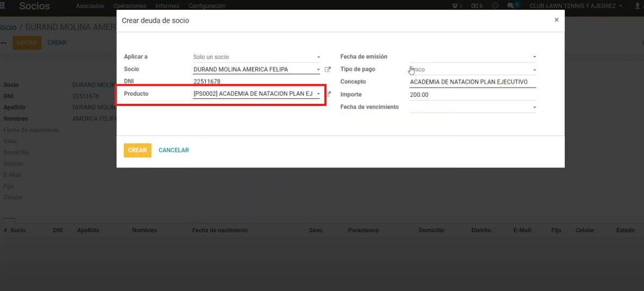Viewport: 644px width, 291px height.
Task: Click CANCELAR in the dialog
Action: [174, 150]
